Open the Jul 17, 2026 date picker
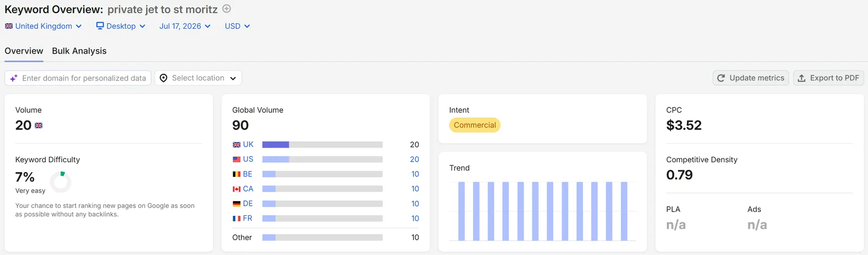Screen dimensions: 868x255 185,26
